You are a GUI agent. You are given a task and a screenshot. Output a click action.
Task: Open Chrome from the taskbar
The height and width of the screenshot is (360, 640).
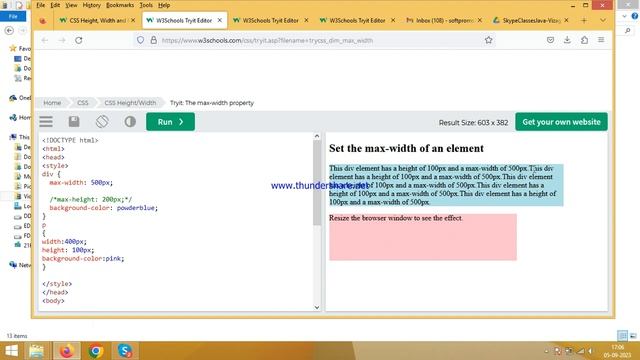[x=96, y=351]
